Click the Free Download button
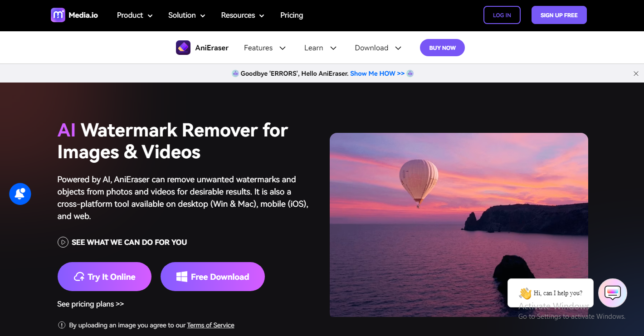This screenshot has width=644, height=336. tap(213, 277)
